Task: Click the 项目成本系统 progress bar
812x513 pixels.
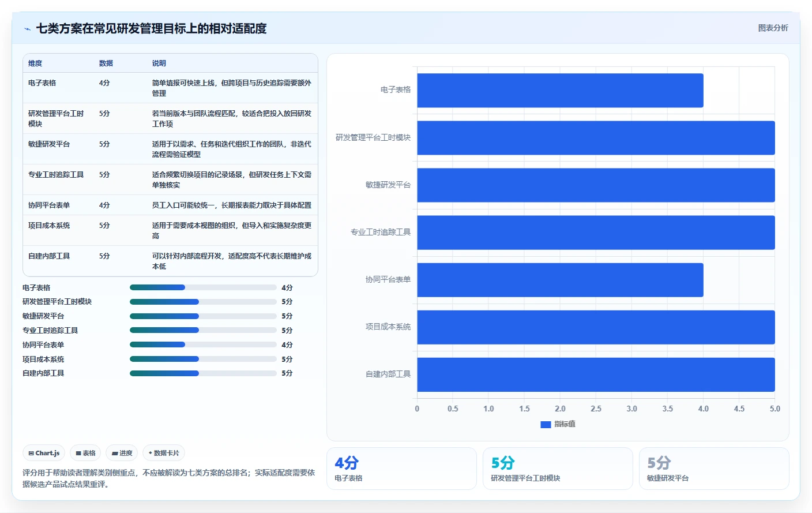Action: [203, 359]
